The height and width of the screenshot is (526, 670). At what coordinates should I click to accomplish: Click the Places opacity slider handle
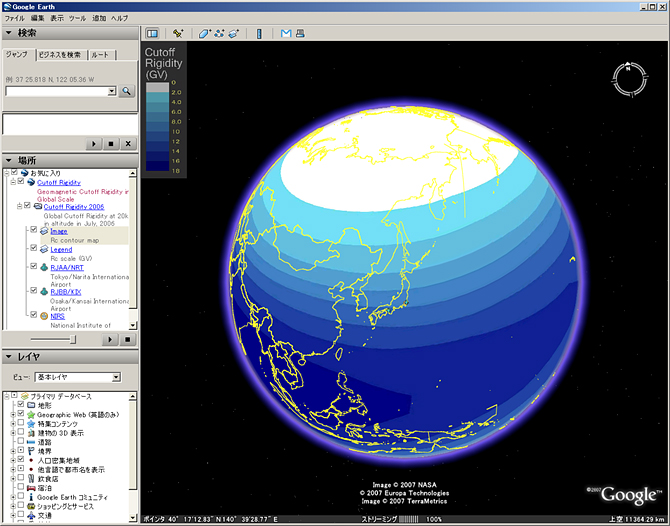point(73,340)
